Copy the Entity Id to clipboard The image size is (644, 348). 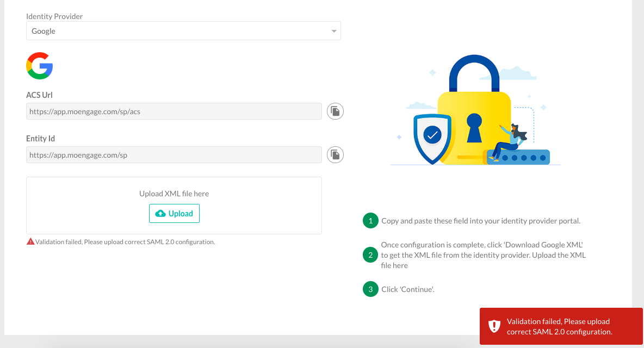tap(336, 155)
